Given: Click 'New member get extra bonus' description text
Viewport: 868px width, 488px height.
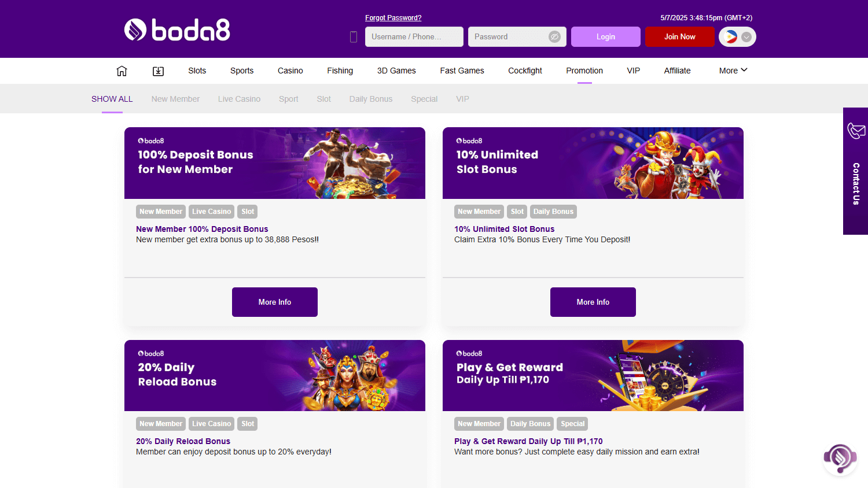Looking at the screenshot, I should pyautogui.click(x=227, y=239).
